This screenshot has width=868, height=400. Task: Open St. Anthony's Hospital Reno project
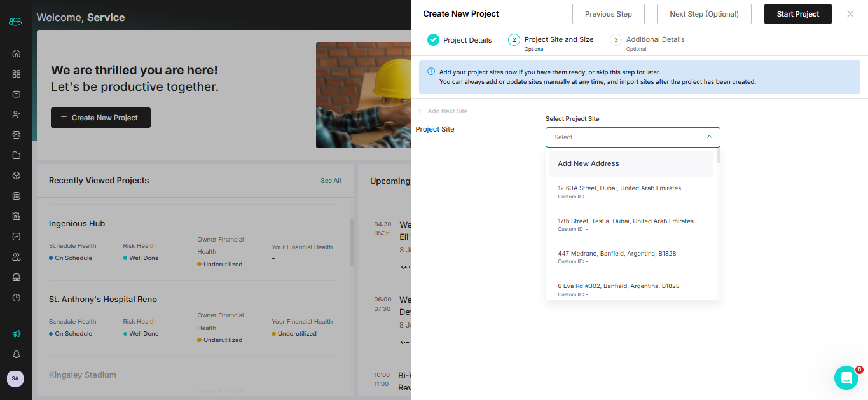103,300
